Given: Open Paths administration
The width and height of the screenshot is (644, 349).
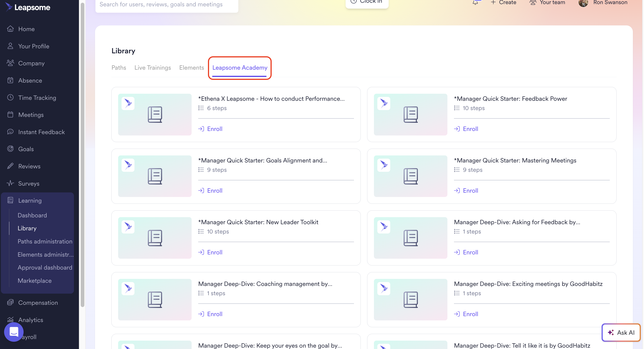Looking at the screenshot, I should [45, 241].
